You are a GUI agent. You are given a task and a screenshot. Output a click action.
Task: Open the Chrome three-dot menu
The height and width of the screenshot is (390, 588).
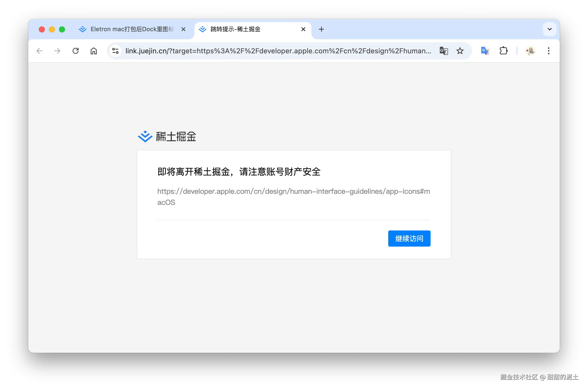click(549, 51)
